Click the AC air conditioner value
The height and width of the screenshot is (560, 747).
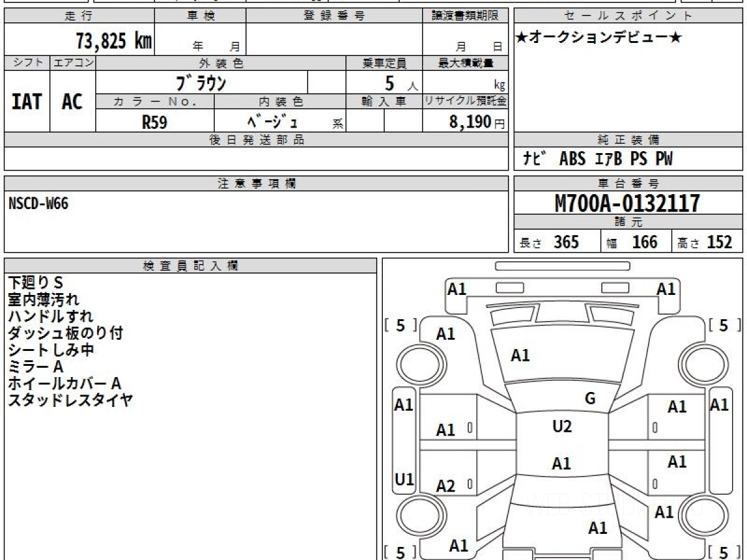pyautogui.click(x=72, y=101)
